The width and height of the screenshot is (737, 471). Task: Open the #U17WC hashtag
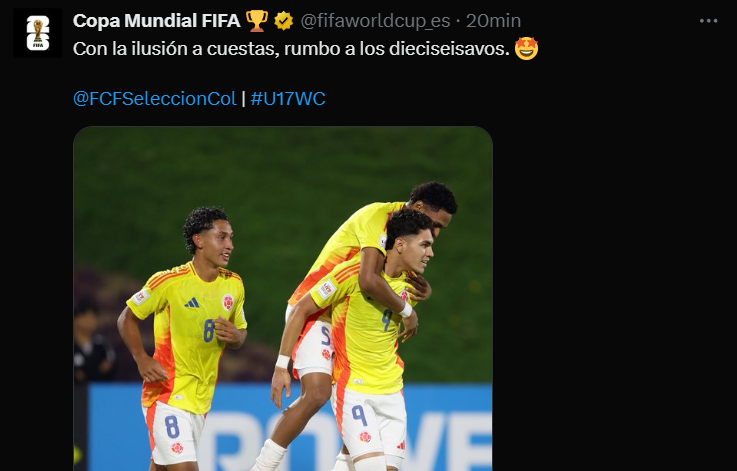(x=288, y=99)
